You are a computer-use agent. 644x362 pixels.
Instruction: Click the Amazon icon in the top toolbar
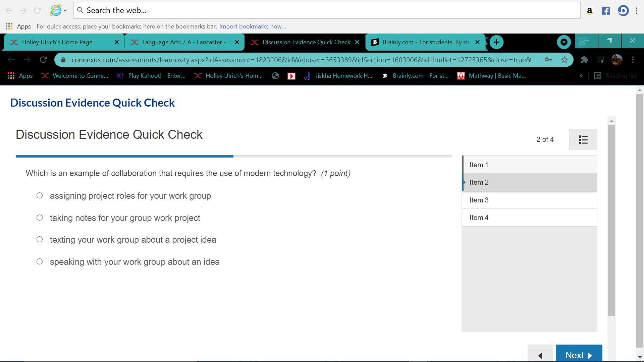coord(589,11)
